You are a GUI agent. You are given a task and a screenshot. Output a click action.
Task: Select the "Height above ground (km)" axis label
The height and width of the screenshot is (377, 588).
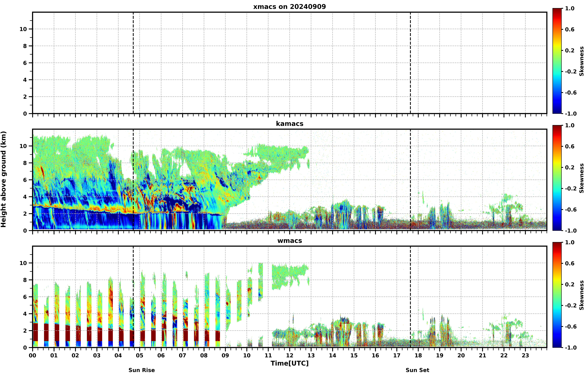pos(3,179)
